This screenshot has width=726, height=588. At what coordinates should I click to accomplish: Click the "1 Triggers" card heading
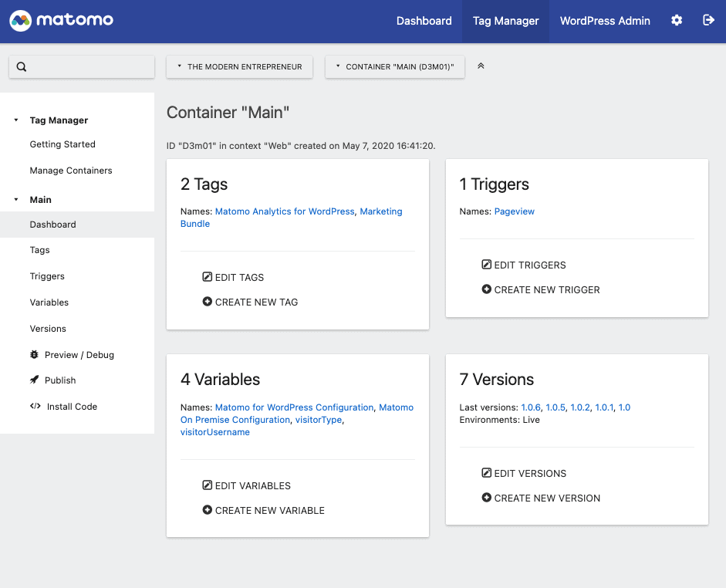coord(494,184)
